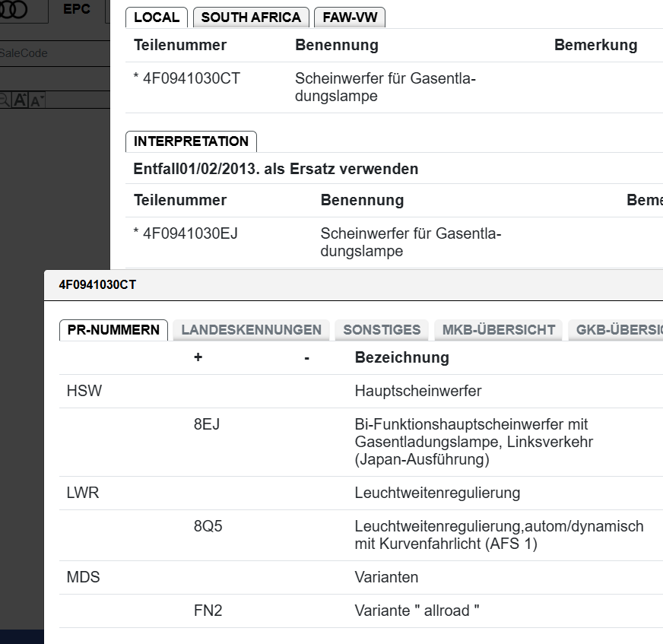Viewport: 663px width, 644px height.
Task: Switch to the LOCAL tab
Action: [x=157, y=17]
